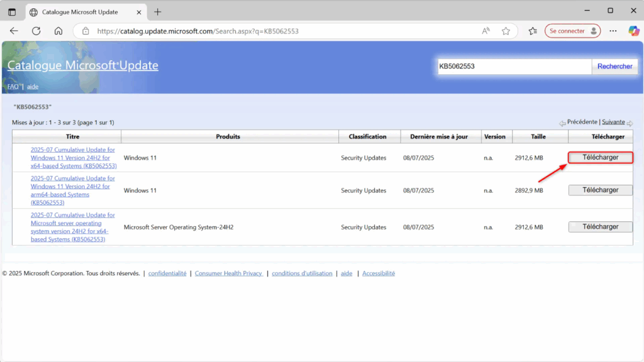
Task: View site information lock icon
Action: tap(86, 31)
